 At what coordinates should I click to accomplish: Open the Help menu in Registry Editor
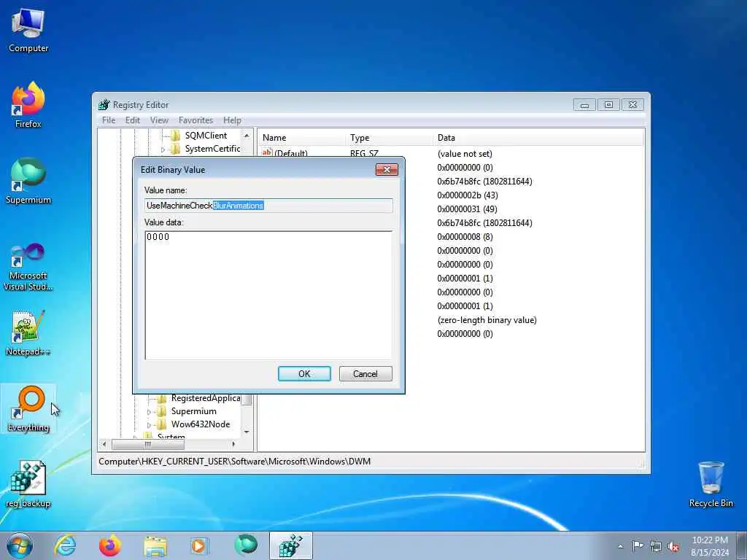click(232, 120)
